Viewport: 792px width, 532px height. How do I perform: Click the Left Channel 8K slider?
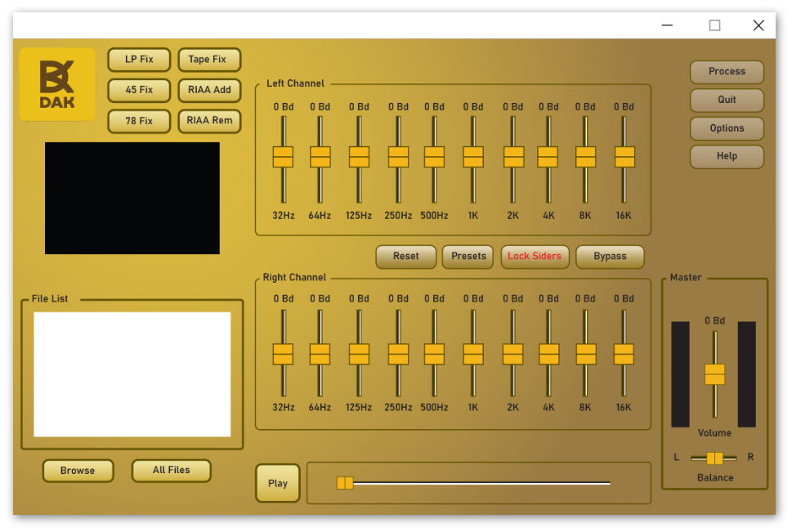coord(585,157)
